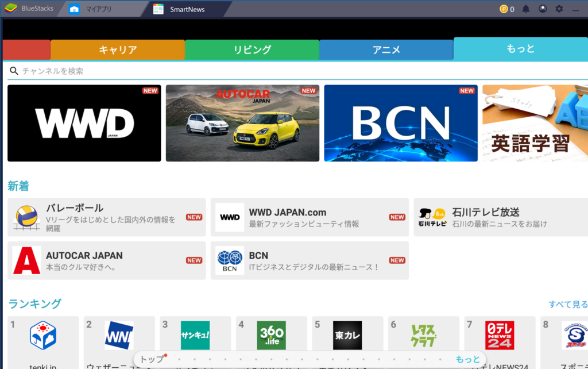This screenshot has height=369, width=588.
Task: Click the バレーボール volleyball icon
Action: [x=26, y=217]
